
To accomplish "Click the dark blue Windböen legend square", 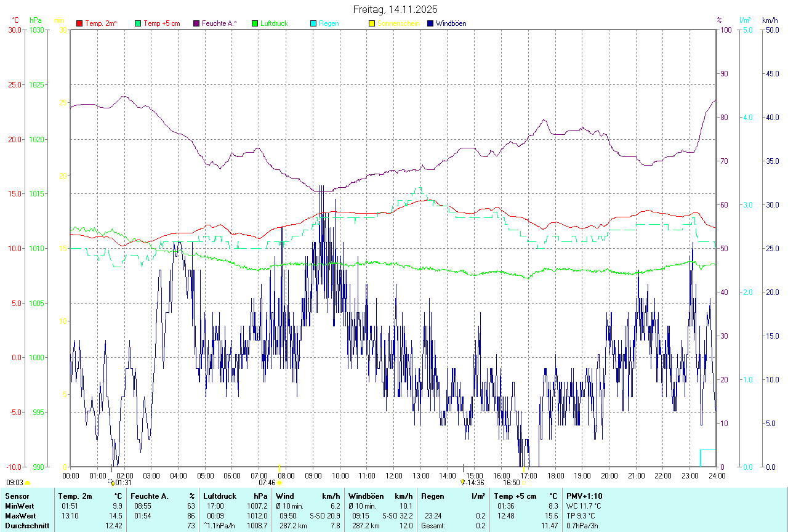I will pyautogui.click(x=430, y=23).
